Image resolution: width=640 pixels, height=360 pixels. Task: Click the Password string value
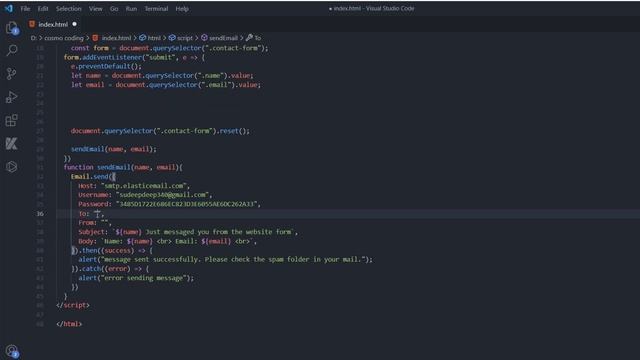point(187,204)
